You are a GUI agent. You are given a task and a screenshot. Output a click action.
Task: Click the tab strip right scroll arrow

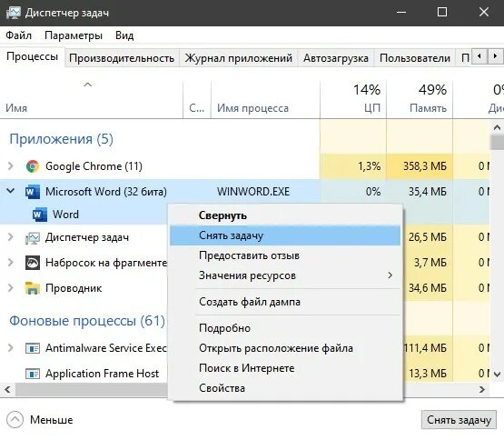pyautogui.click(x=495, y=56)
